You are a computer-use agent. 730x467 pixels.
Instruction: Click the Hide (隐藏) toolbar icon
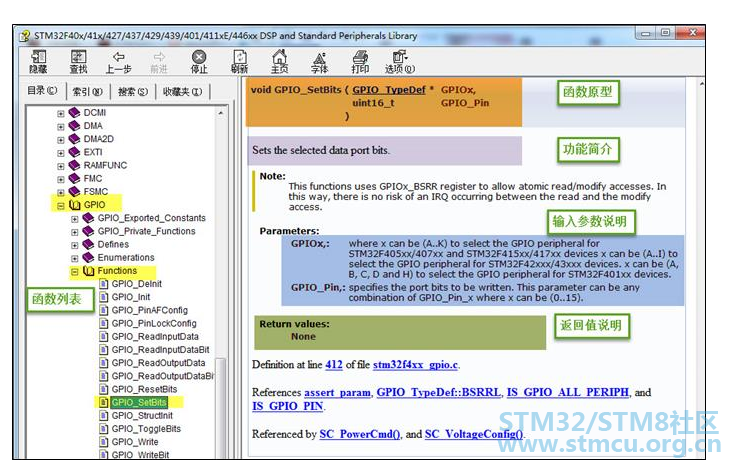point(37,61)
